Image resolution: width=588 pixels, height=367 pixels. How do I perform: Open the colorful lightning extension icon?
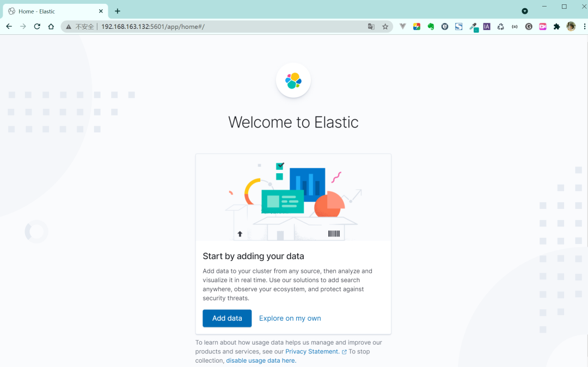click(416, 27)
